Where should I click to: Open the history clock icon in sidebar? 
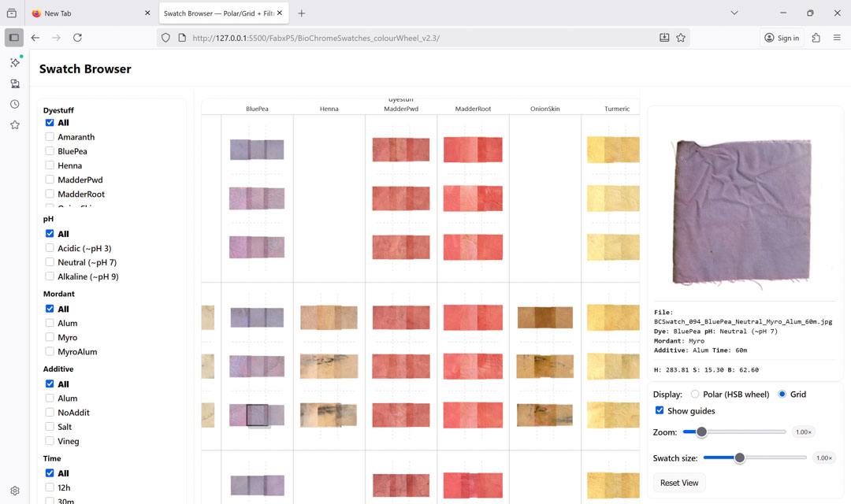click(x=14, y=104)
